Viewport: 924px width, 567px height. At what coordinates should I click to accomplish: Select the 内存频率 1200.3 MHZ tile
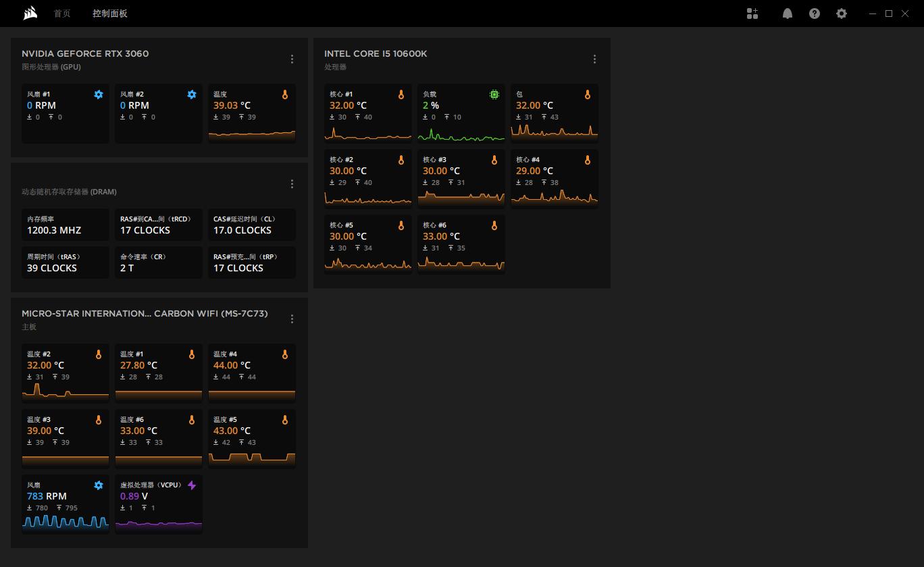tap(65, 225)
